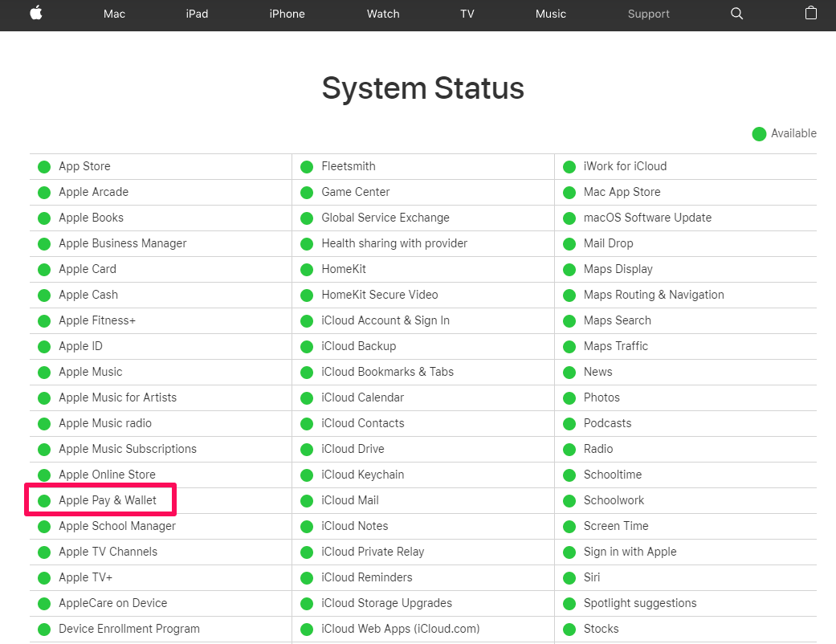Click green dot next to Apple ID
Screen dimensions: 836x644
44,347
